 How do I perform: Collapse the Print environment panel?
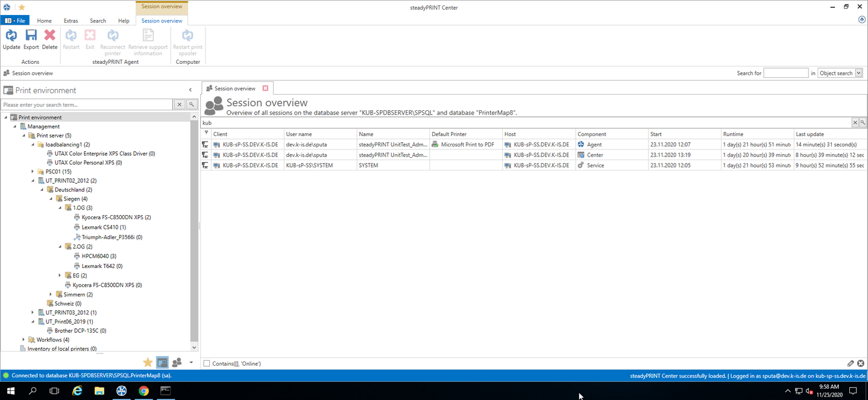[x=190, y=90]
